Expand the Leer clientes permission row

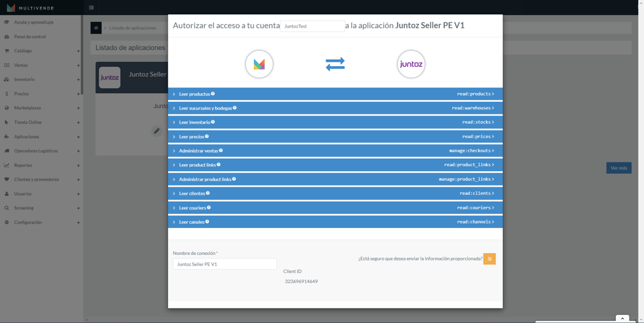pyautogui.click(x=335, y=193)
